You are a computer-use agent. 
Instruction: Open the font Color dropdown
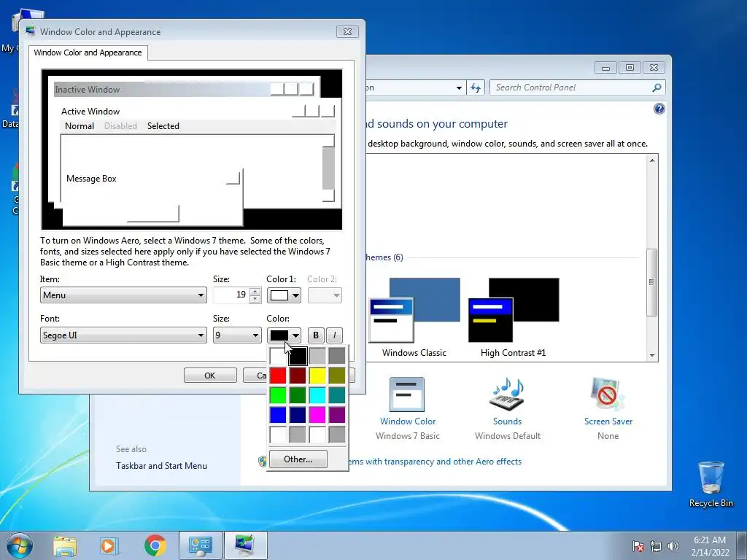pyautogui.click(x=284, y=335)
